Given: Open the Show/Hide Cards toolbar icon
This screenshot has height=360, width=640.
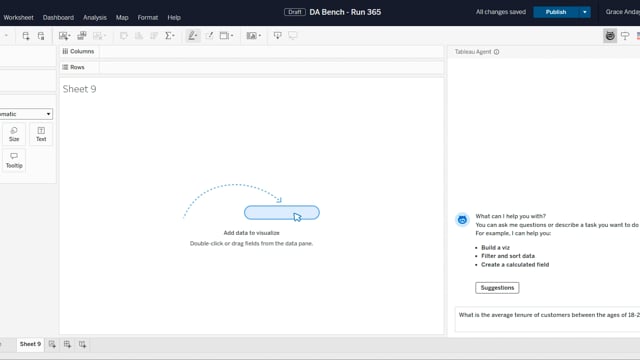Looking at the screenshot, I should pos(253,36).
